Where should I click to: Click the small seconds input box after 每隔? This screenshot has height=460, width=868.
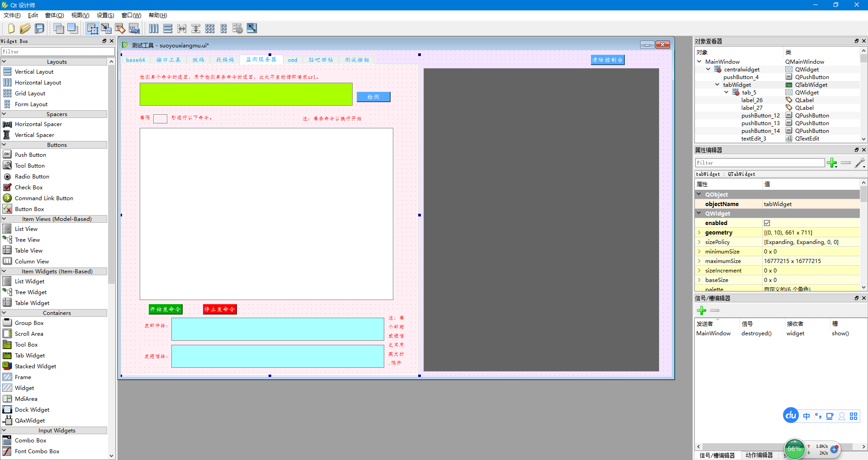(x=160, y=118)
